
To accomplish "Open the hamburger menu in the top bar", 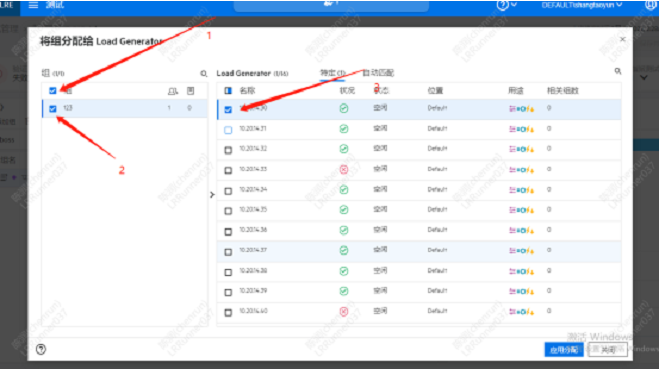I will click(33, 5).
